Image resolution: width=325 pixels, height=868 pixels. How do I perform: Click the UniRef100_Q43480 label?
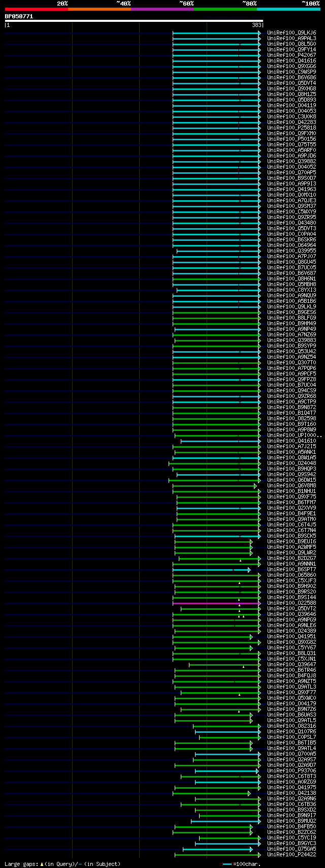pos(291,223)
